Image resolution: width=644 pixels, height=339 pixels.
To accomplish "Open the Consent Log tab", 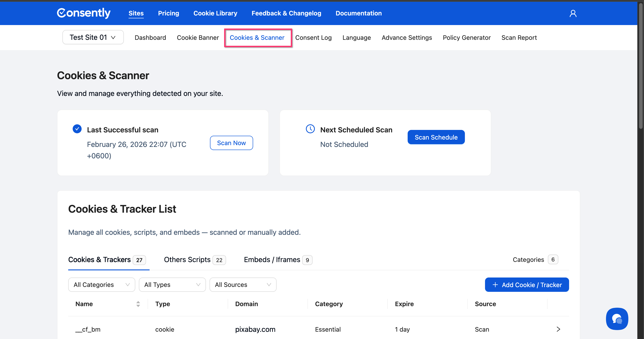I will pos(313,38).
